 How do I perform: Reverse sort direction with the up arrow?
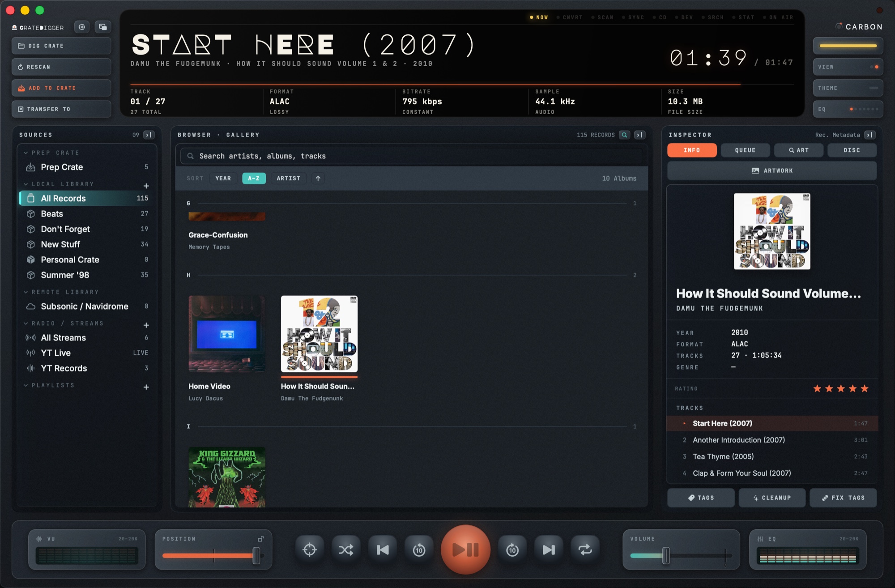[x=318, y=178]
